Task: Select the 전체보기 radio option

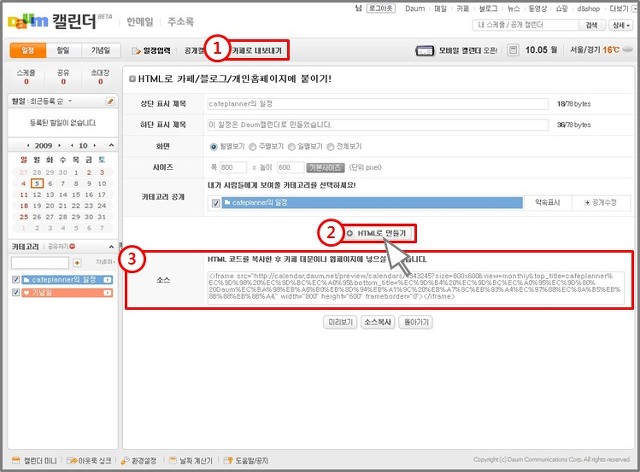Action: [x=330, y=147]
